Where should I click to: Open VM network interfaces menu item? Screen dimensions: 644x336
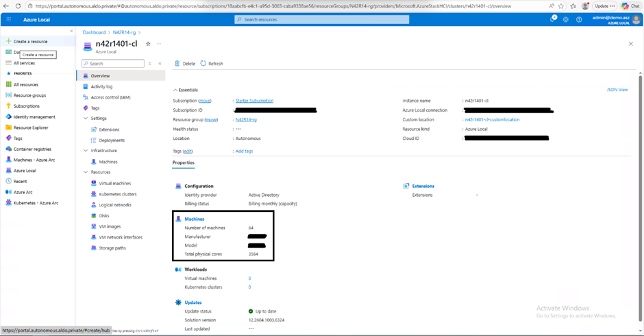(121, 237)
